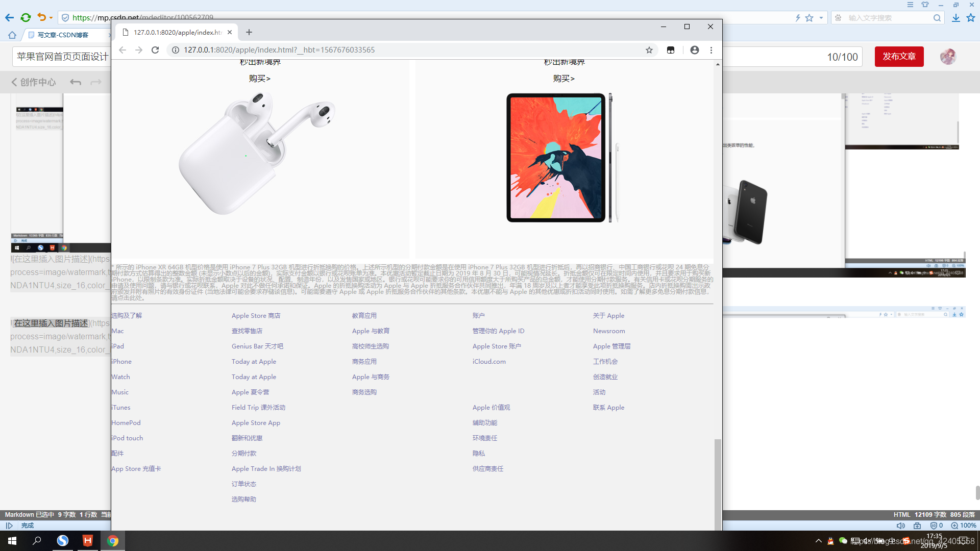This screenshot has height=551, width=980.
Task: Click the outer browser's green refresh icon
Action: [26, 18]
